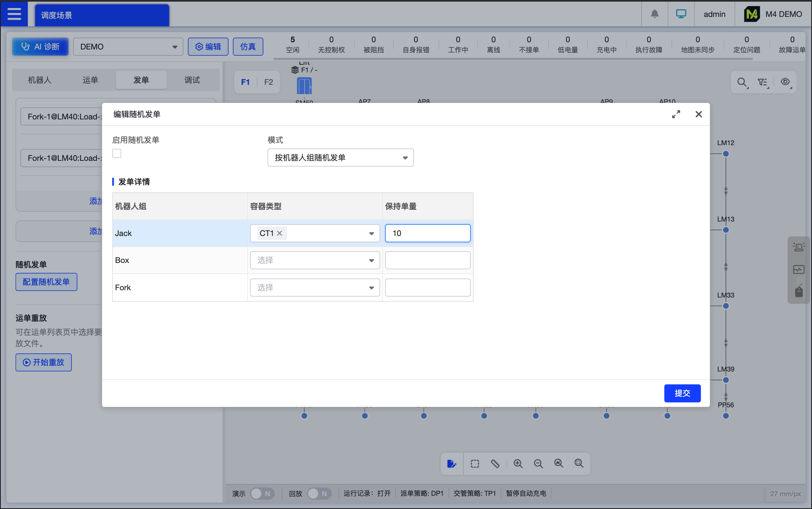Image resolution: width=812 pixels, height=509 pixels.
Task: Expand the dialog to fullscreen
Action: pyautogui.click(x=676, y=114)
